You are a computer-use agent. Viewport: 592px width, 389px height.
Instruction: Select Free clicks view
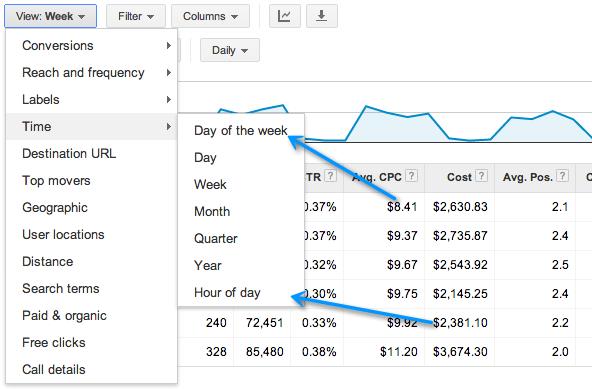click(x=91, y=343)
